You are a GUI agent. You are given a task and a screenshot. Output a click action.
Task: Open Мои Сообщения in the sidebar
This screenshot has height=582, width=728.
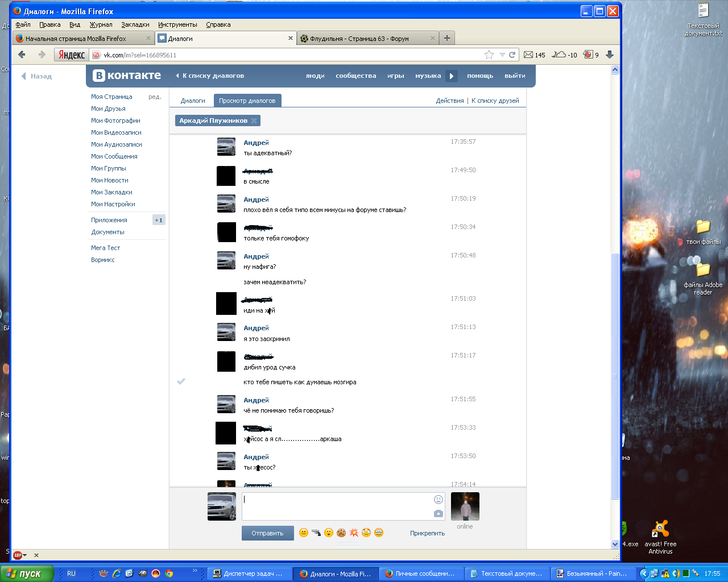pos(114,156)
